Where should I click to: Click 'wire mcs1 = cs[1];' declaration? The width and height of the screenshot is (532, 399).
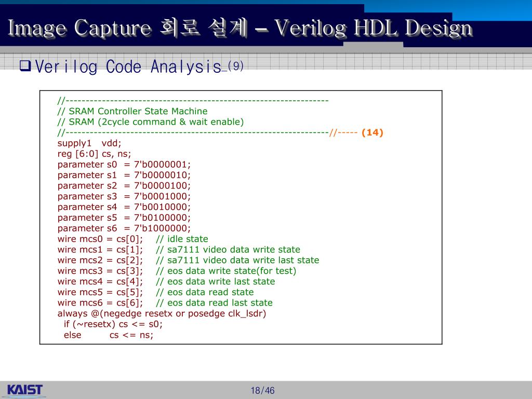click(x=100, y=250)
